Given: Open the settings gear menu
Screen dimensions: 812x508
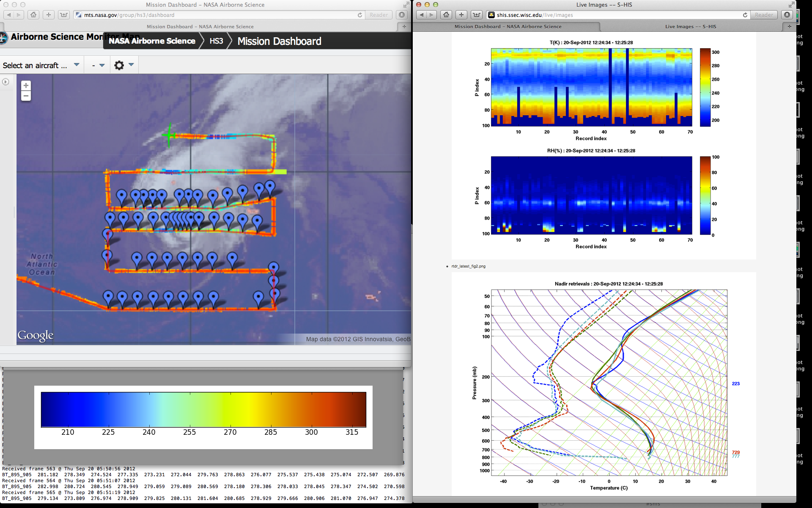Looking at the screenshot, I should pos(119,65).
